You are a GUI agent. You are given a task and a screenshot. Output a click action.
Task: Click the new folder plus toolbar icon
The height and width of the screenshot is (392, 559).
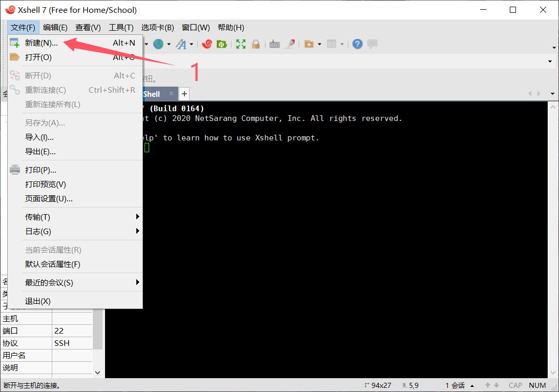pyautogui.click(x=309, y=44)
